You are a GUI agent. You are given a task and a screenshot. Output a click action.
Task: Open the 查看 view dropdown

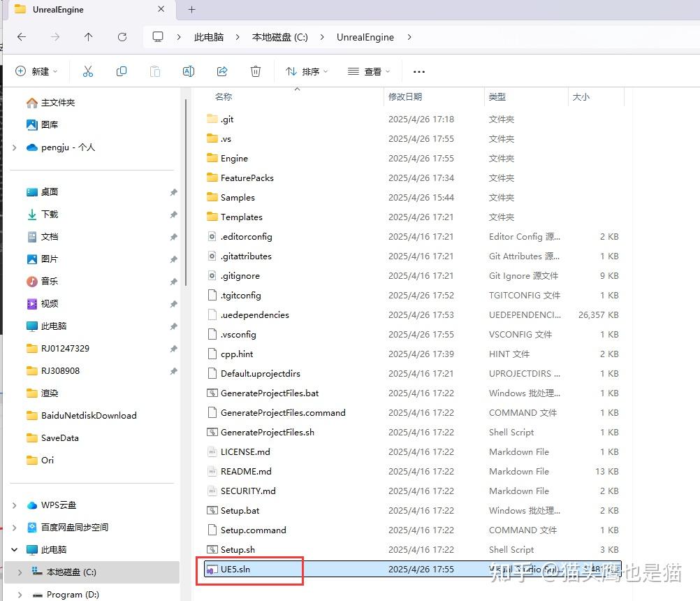368,71
